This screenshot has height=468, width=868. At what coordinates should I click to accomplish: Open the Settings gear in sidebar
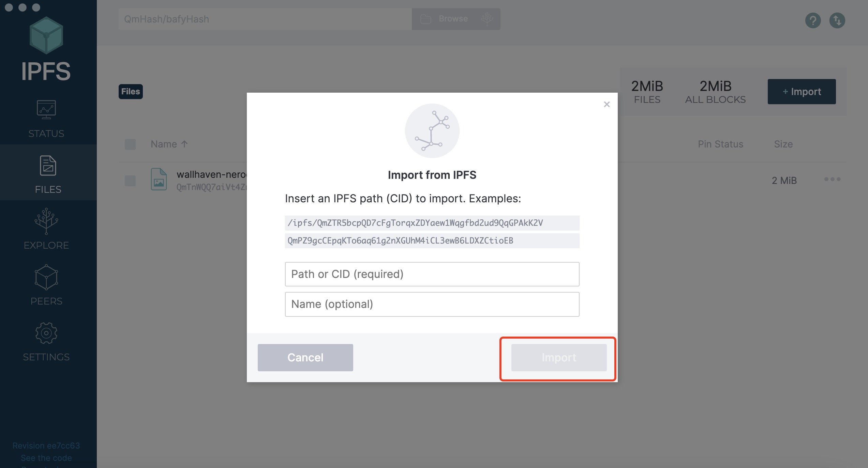(x=46, y=333)
